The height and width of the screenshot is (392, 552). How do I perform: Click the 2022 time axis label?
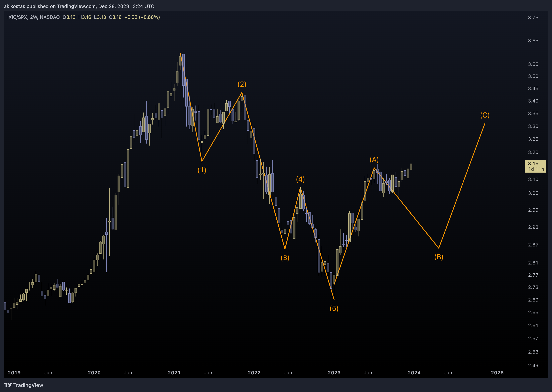[254, 373]
